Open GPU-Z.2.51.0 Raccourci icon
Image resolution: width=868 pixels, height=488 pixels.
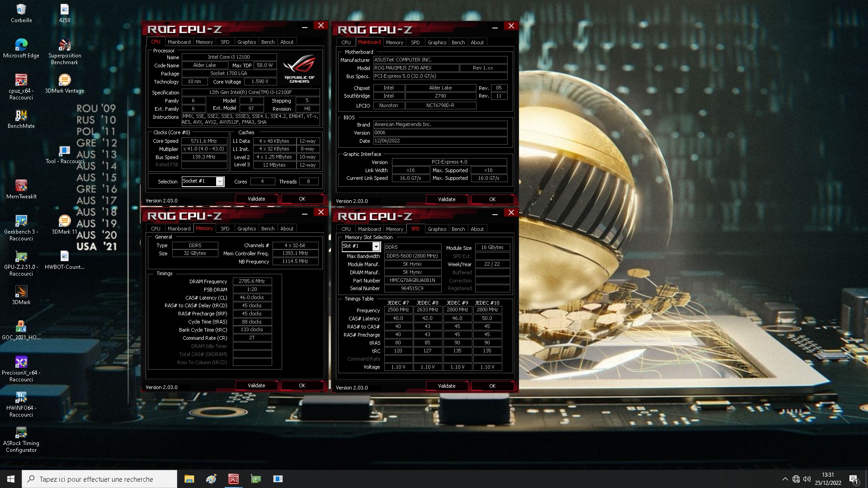21,263
